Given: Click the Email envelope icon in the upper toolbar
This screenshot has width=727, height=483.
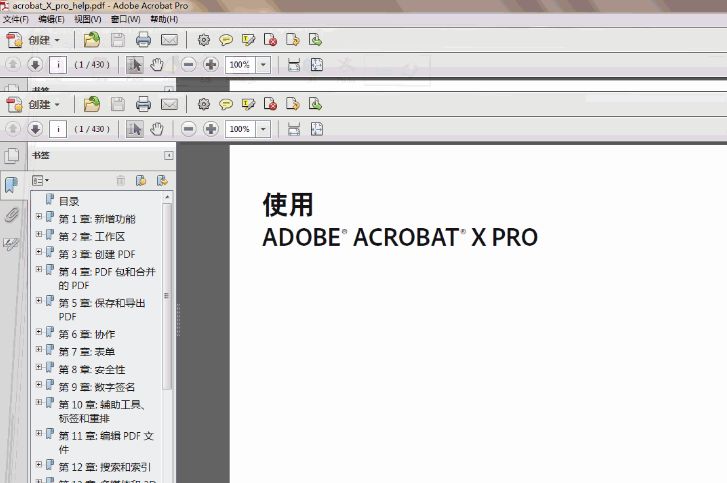Looking at the screenshot, I should click(169, 40).
